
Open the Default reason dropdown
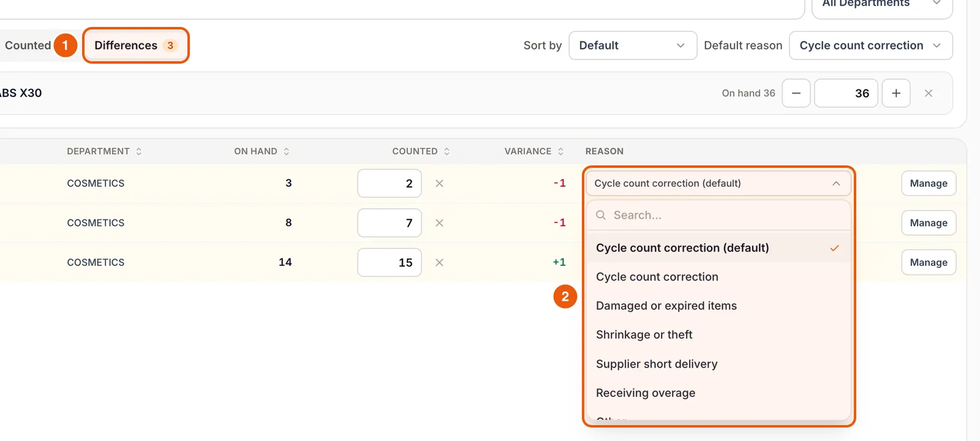pos(871,45)
